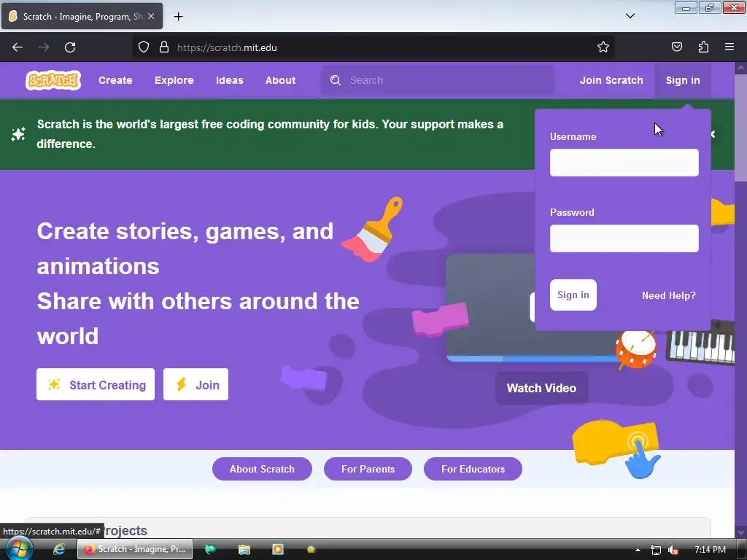This screenshot has height=560, width=747.
Task: Click the Start Creating button
Action: click(96, 384)
